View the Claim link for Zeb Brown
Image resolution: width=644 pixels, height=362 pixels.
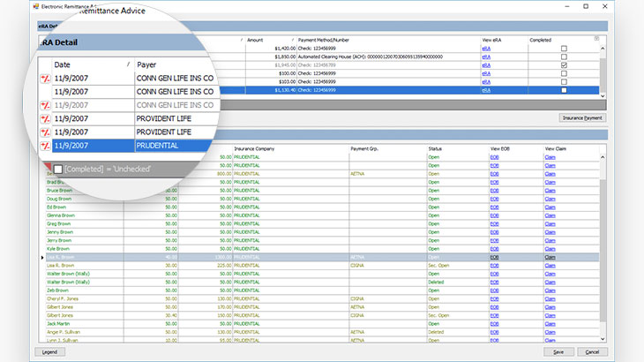point(550,290)
